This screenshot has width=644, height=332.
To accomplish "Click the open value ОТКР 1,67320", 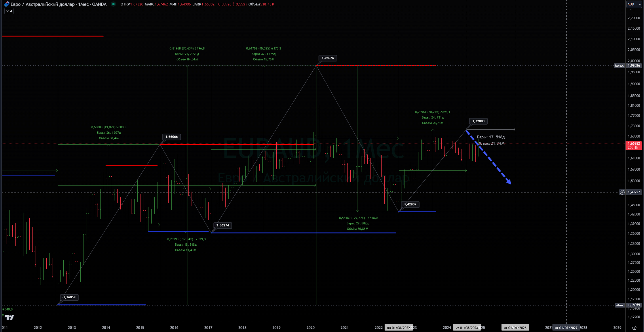I will coord(132,4).
